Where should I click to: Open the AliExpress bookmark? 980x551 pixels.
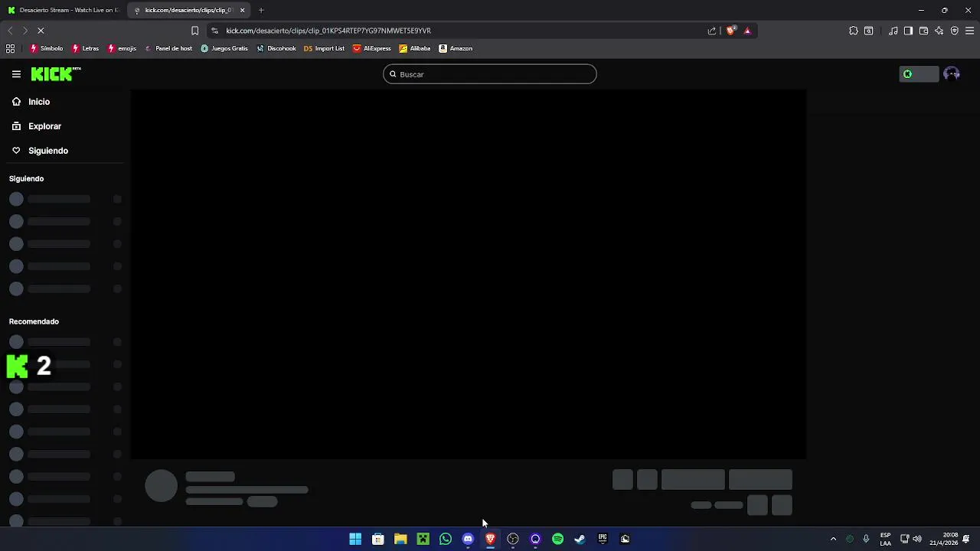tap(372, 48)
